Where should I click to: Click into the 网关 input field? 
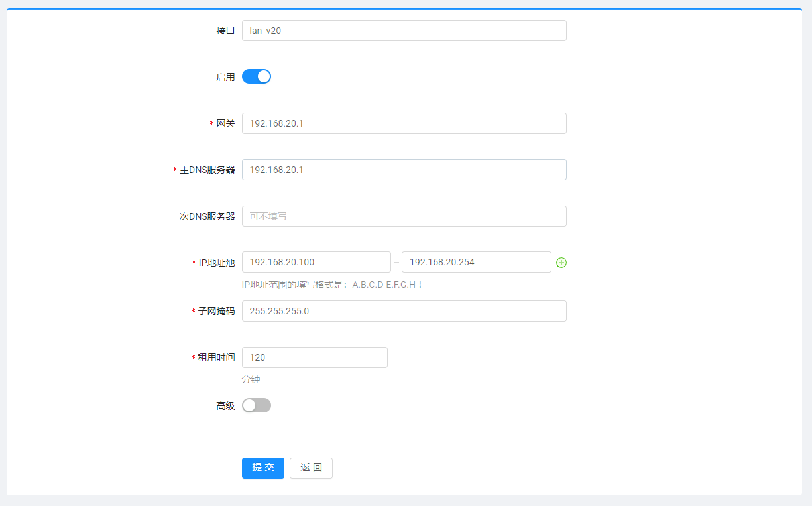coord(404,123)
